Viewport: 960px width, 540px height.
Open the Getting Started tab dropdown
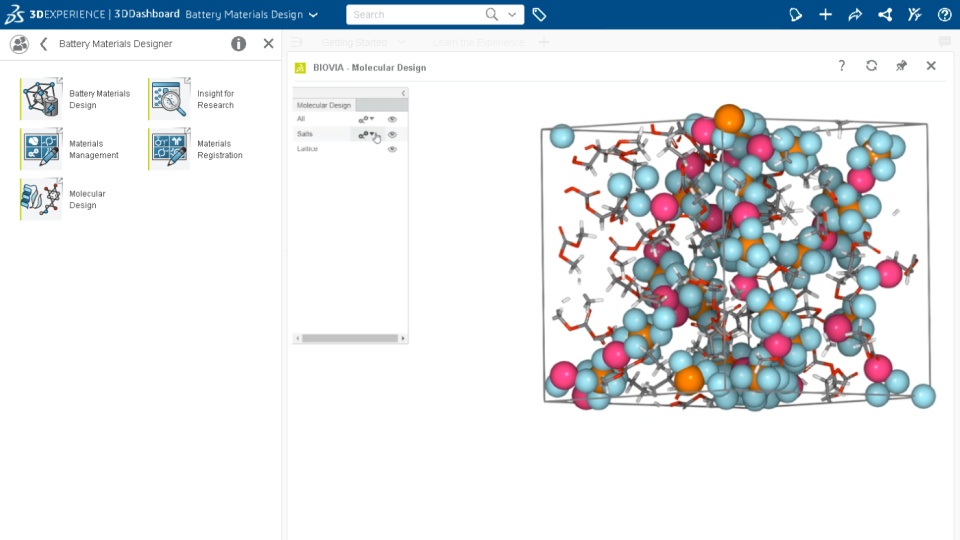point(402,42)
